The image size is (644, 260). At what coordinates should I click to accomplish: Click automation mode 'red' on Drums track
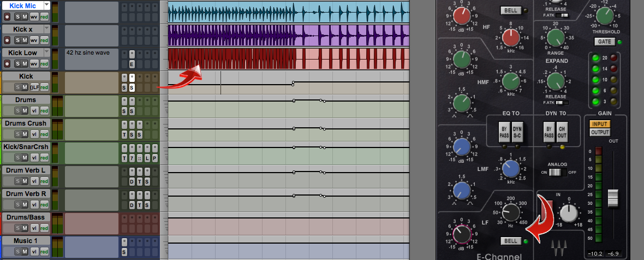44,110
